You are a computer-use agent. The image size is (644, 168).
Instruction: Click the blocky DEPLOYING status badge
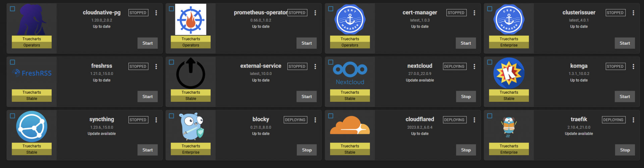[x=295, y=120]
